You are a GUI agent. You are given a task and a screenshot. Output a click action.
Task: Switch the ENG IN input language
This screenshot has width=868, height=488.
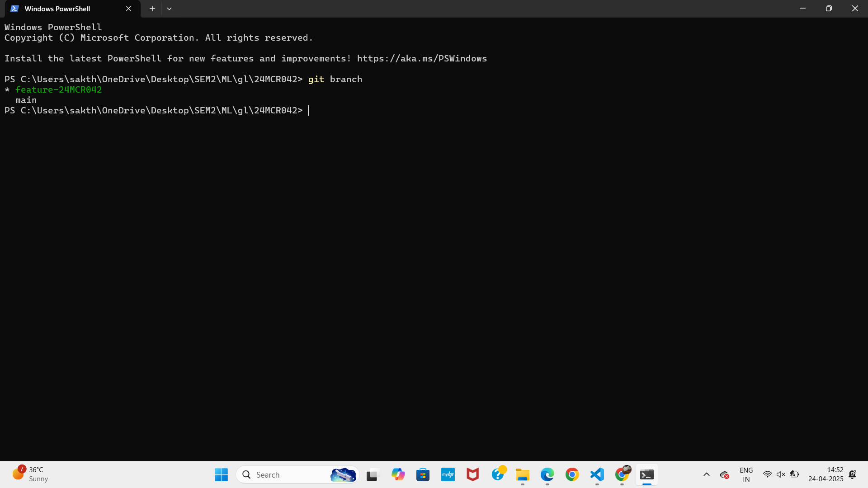click(746, 474)
